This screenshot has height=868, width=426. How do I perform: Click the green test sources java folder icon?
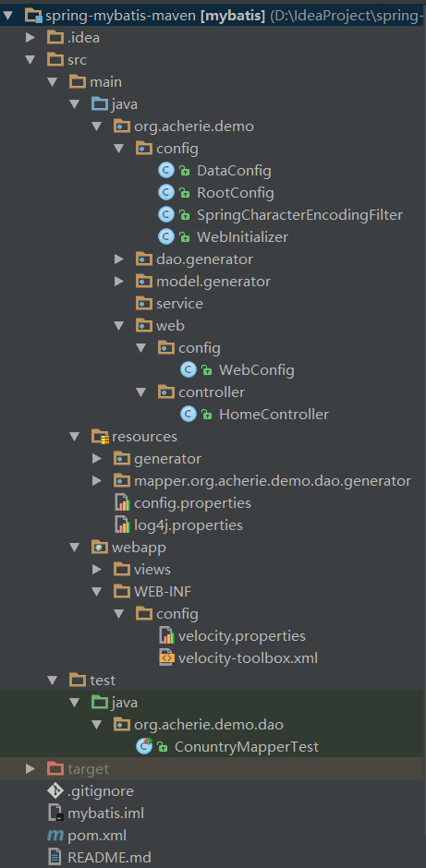pyautogui.click(x=100, y=703)
